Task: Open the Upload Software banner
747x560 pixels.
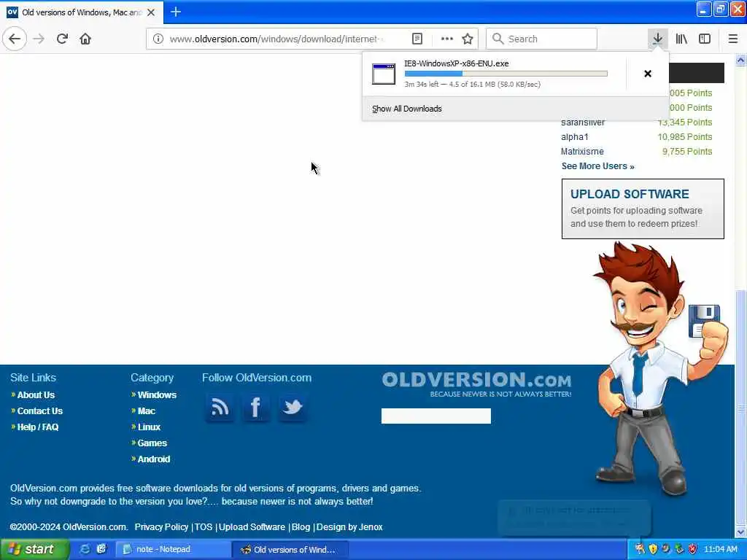Action: tap(643, 209)
